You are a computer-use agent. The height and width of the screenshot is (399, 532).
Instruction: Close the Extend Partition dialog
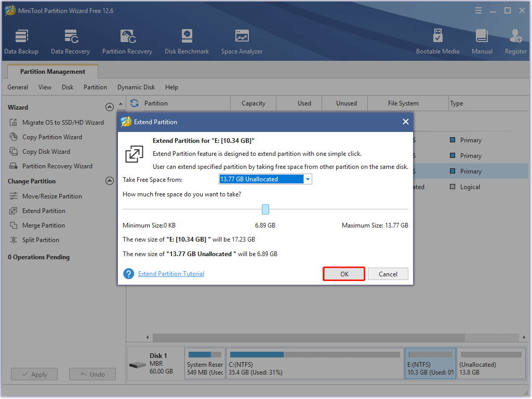405,122
